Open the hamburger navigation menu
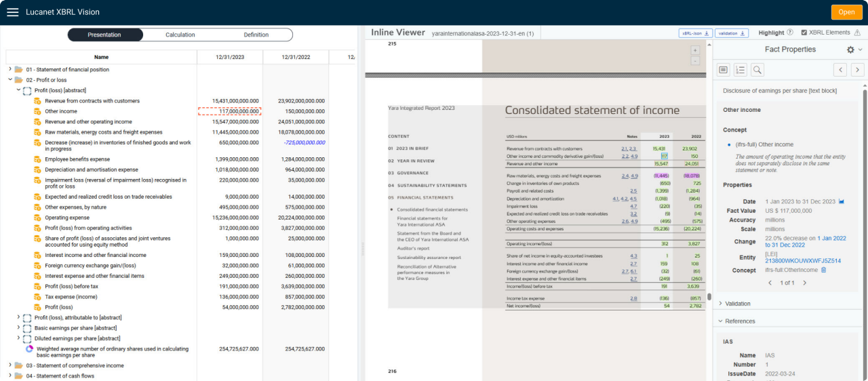 12,12
